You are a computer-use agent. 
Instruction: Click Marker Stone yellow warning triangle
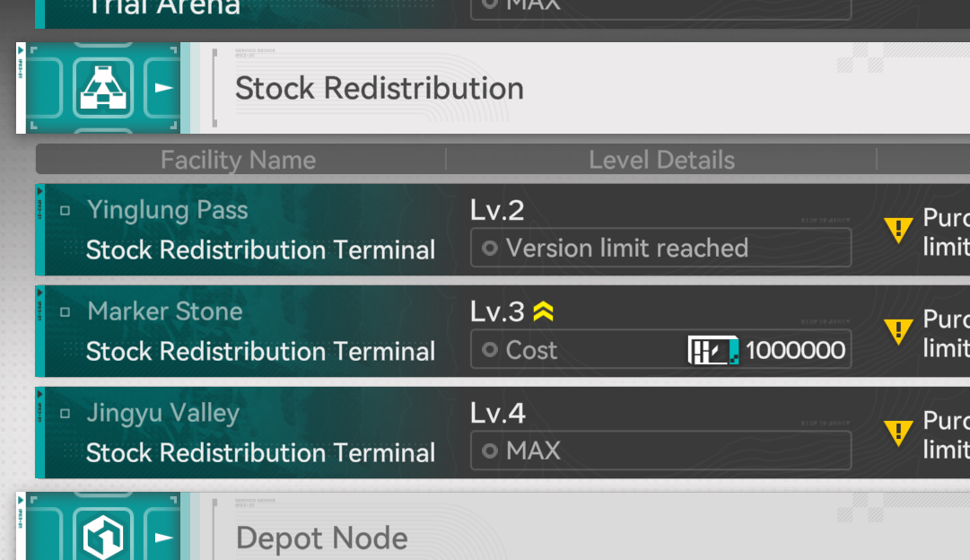(898, 332)
